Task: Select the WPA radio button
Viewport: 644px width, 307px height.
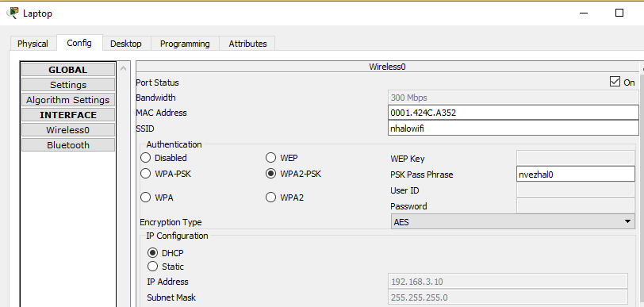Action: coord(145,198)
